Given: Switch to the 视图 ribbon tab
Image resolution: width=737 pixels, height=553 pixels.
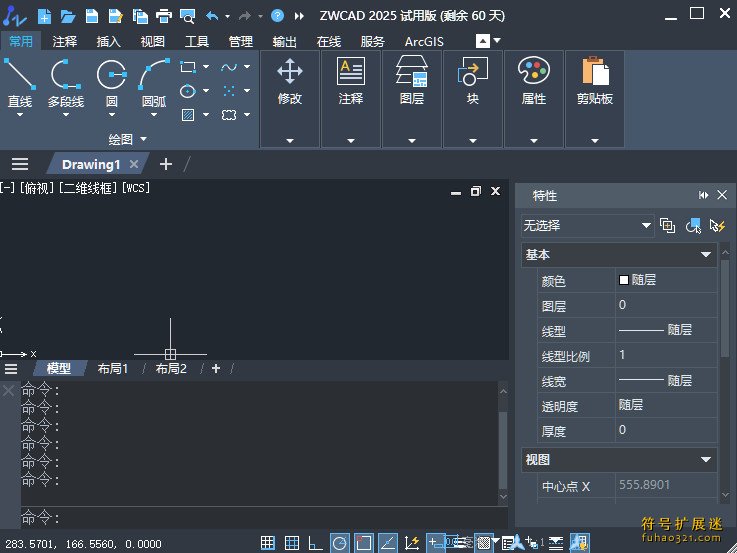Looking at the screenshot, I should coord(153,41).
